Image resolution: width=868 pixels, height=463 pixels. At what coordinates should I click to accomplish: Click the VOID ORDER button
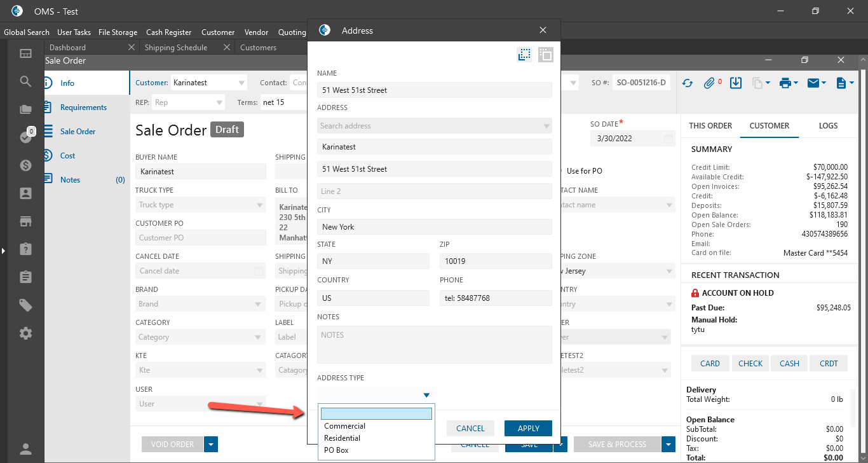pyautogui.click(x=172, y=444)
